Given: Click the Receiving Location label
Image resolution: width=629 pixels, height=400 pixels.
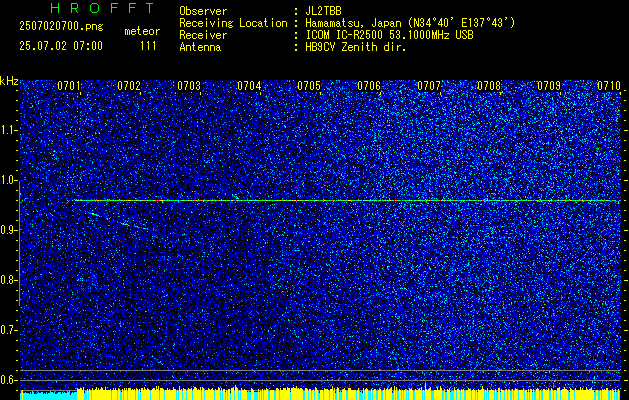Looking at the screenshot, I should pyautogui.click(x=233, y=23).
